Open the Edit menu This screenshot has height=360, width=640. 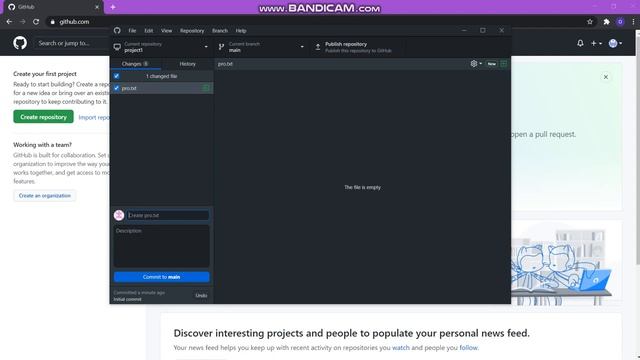(x=149, y=31)
